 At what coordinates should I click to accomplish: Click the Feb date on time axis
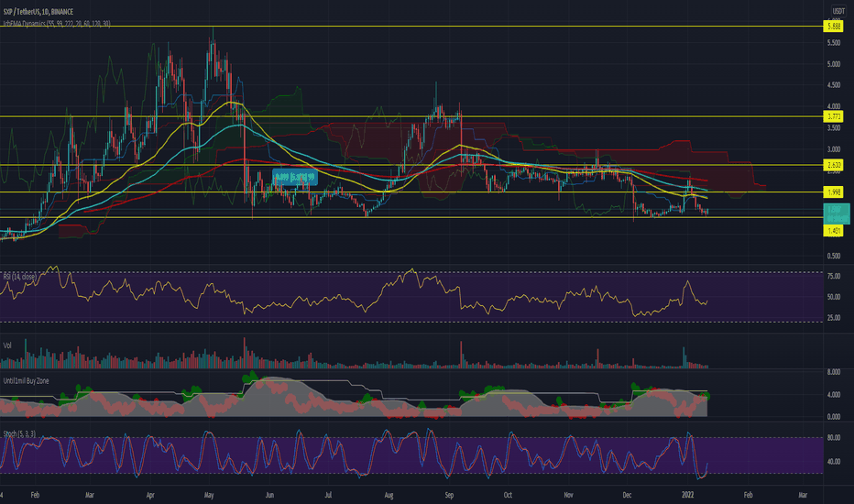pyautogui.click(x=35, y=495)
